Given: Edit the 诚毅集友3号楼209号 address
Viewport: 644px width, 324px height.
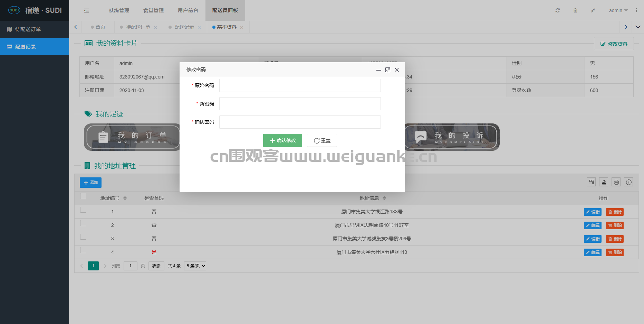Looking at the screenshot, I should [x=593, y=239].
